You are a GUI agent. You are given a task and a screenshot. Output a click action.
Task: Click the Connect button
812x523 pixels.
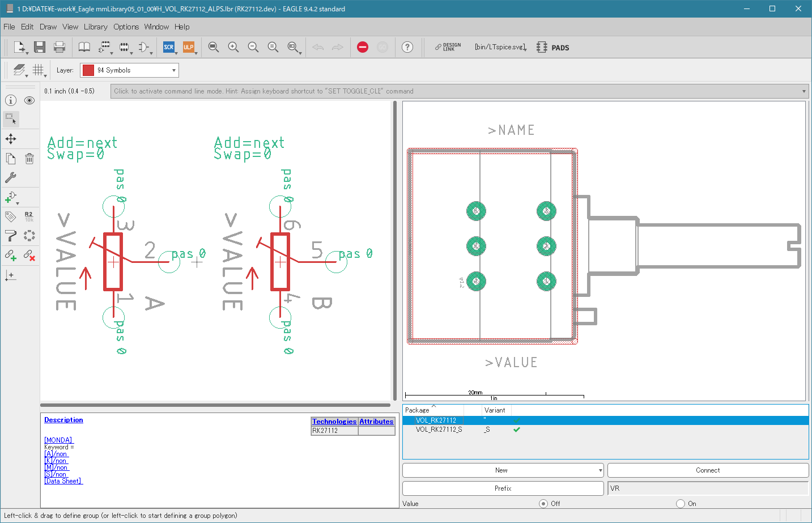pyautogui.click(x=708, y=470)
